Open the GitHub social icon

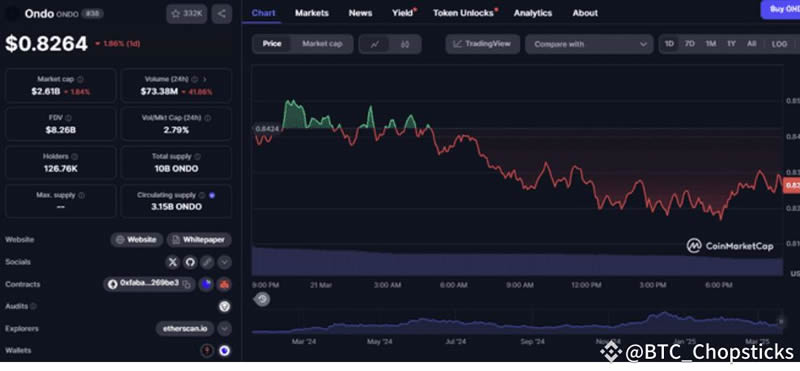pyautogui.click(x=190, y=262)
